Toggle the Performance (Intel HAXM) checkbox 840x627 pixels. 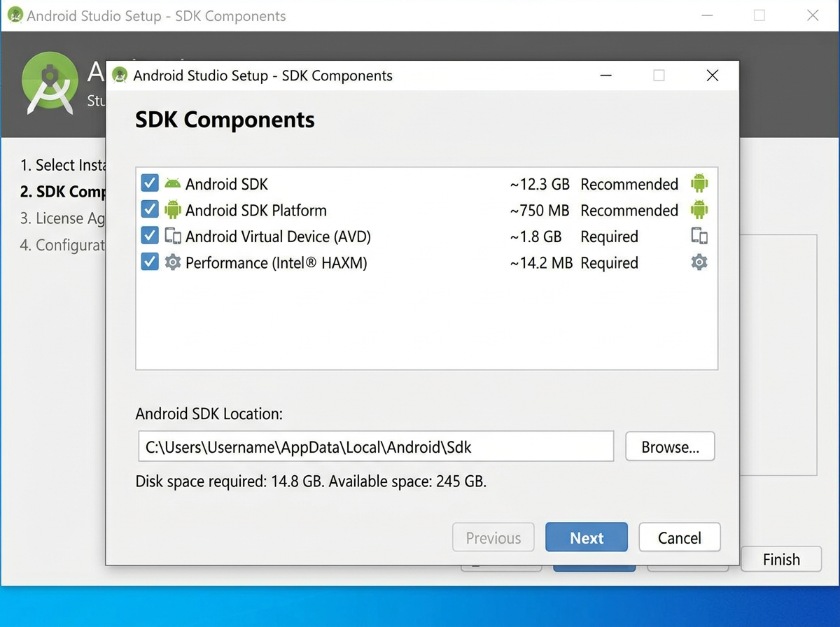pyautogui.click(x=150, y=262)
